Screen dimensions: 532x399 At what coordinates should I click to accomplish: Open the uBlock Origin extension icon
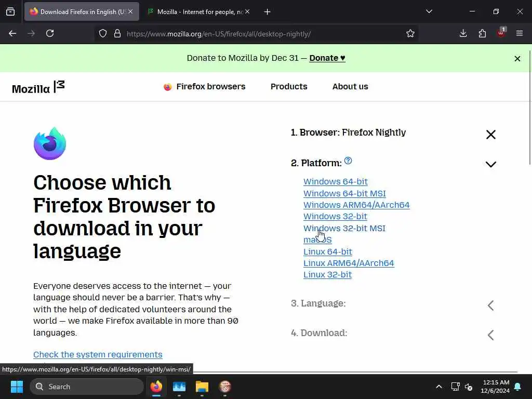[x=501, y=33]
